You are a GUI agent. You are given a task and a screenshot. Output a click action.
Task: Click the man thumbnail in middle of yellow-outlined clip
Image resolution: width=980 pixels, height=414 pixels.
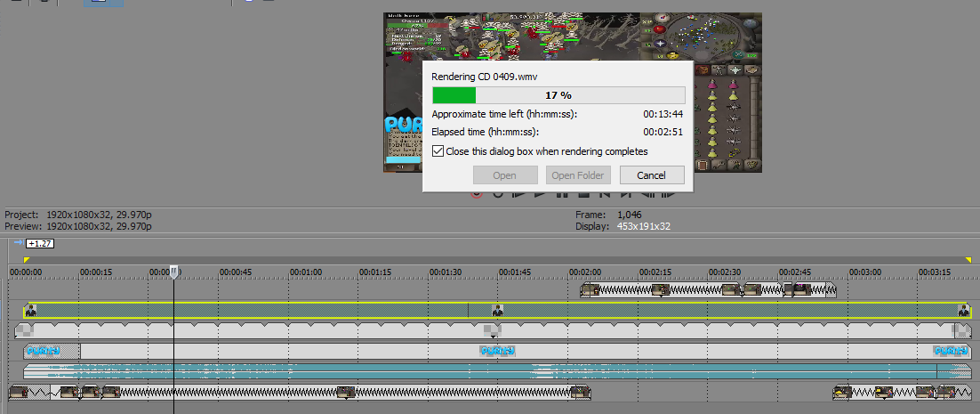click(497, 310)
